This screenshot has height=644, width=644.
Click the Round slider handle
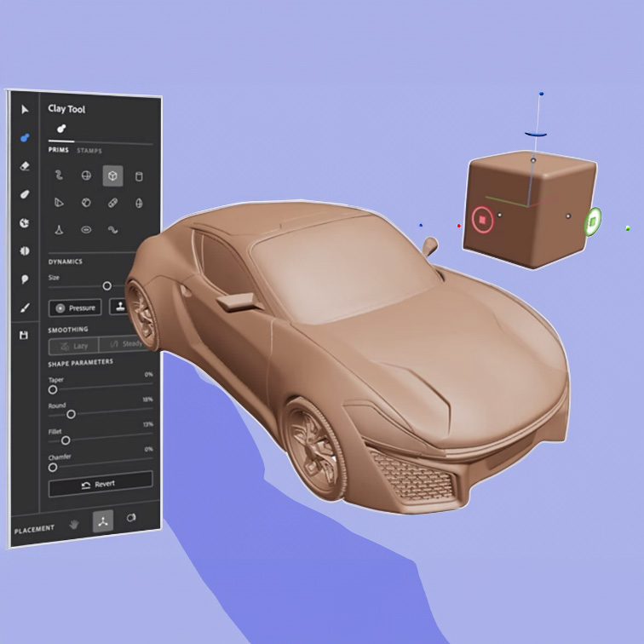pyautogui.click(x=71, y=414)
